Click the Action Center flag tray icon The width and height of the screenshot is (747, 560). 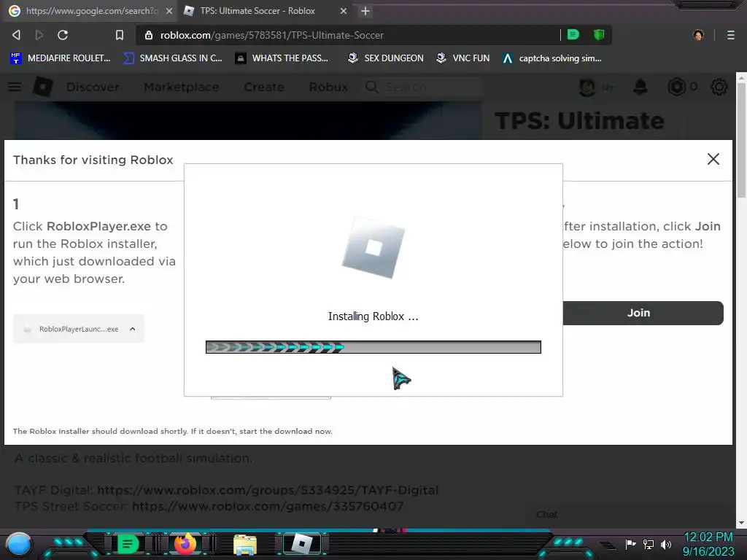click(x=631, y=544)
